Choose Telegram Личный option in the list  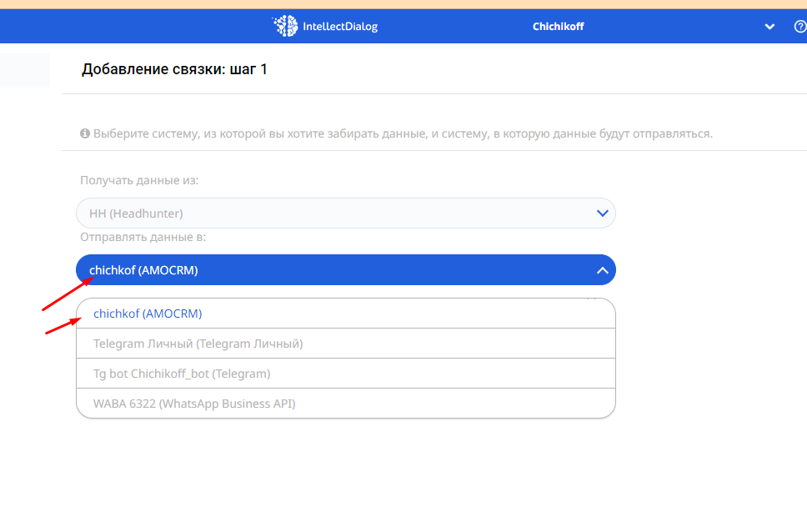coord(198,344)
